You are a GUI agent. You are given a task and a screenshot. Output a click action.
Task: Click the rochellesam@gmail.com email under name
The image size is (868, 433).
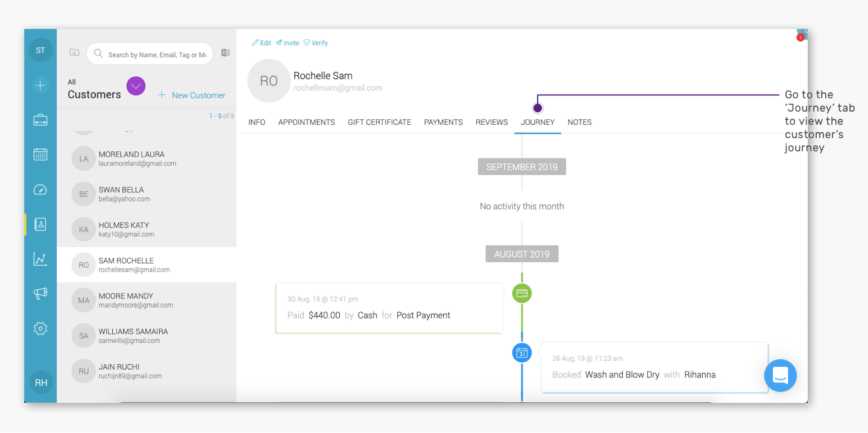338,87
